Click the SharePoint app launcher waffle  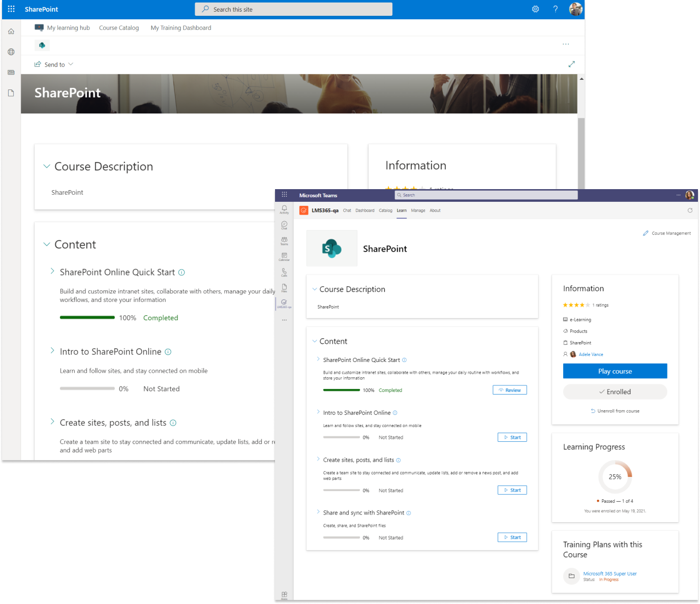click(11, 9)
